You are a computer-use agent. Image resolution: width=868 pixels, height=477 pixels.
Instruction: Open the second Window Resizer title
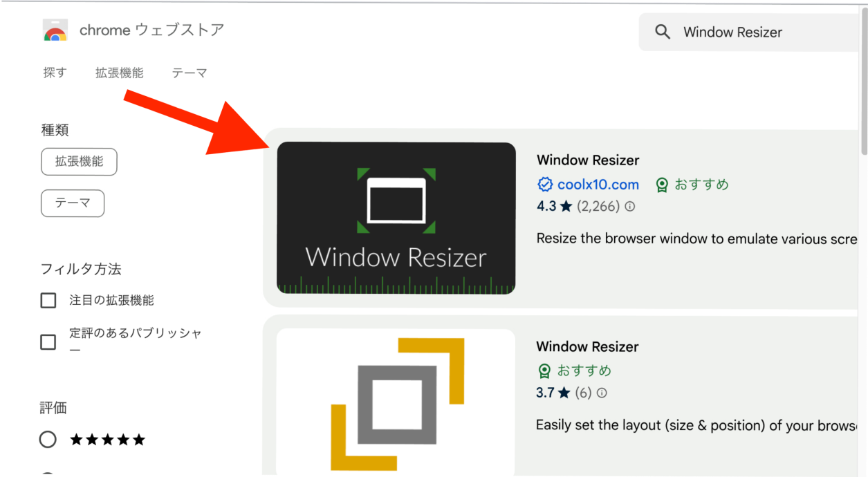(588, 346)
